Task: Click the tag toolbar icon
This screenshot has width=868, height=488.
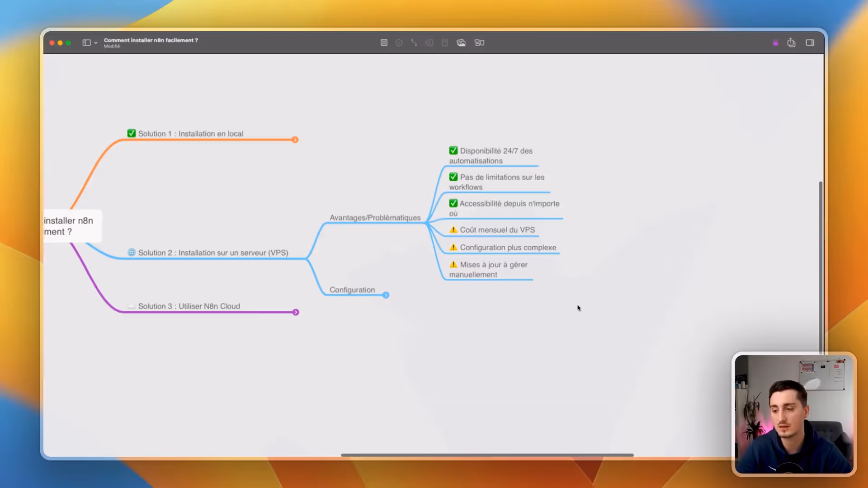Action: [x=429, y=42]
